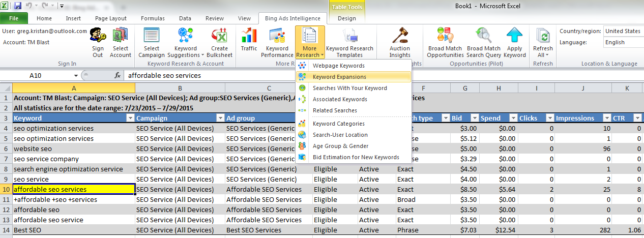Open Keyword Categories from menu

(x=354, y=124)
